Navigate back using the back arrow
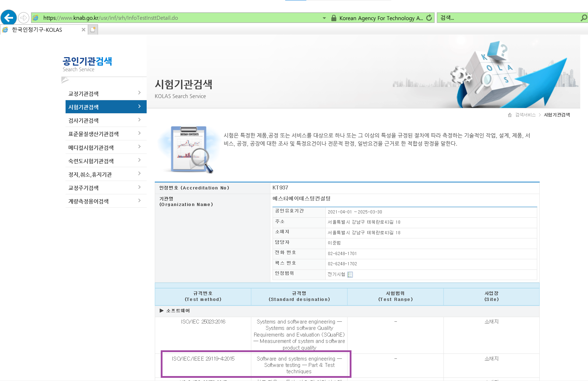This screenshot has width=588, height=381. tap(8, 17)
